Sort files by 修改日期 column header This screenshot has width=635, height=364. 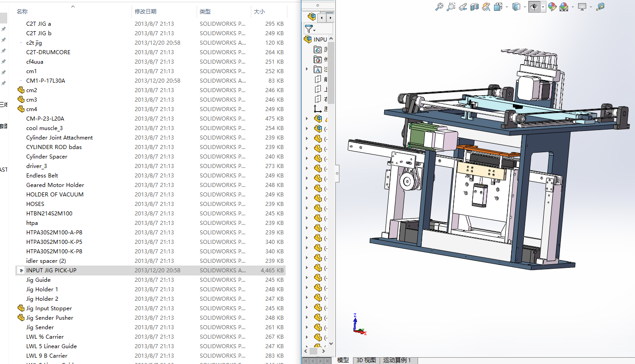(x=146, y=11)
